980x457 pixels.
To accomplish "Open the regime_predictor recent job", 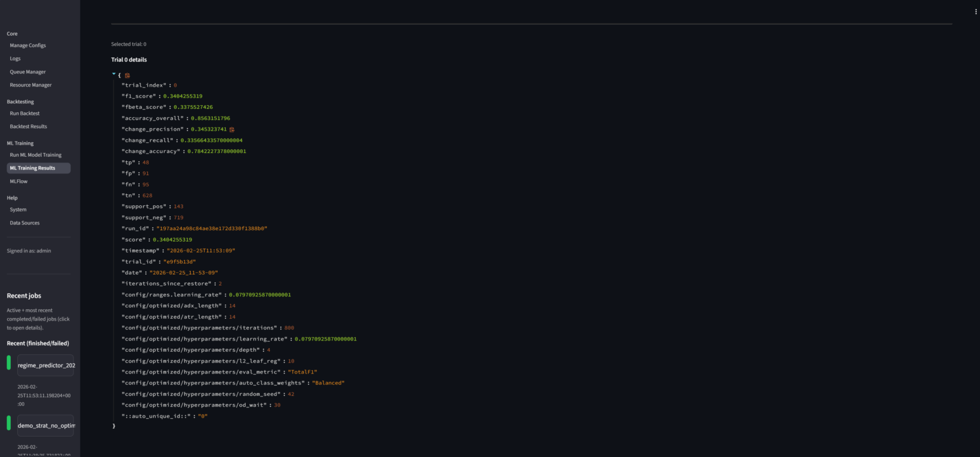I will (46, 365).
